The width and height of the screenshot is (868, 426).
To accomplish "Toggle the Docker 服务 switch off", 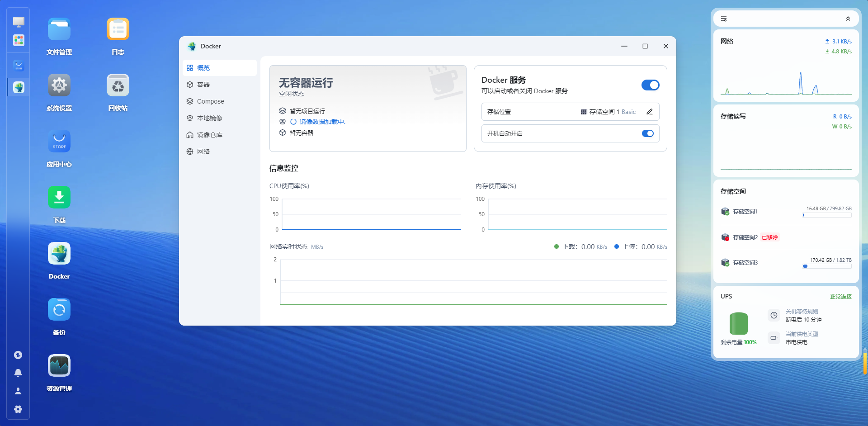I will pos(650,85).
